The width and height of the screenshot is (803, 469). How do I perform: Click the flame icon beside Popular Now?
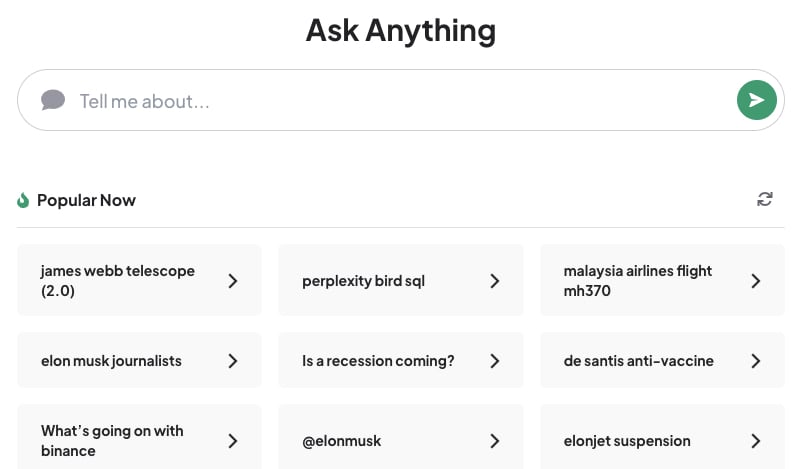click(x=23, y=200)
